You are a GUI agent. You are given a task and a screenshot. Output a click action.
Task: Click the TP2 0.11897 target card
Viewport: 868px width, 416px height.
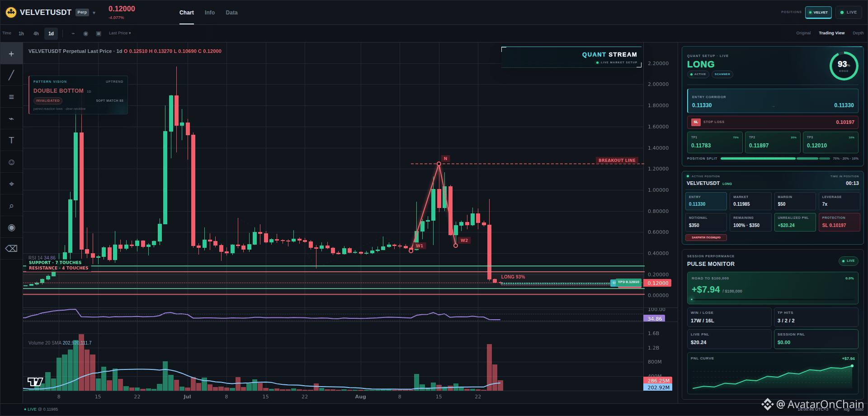(773, 142)
